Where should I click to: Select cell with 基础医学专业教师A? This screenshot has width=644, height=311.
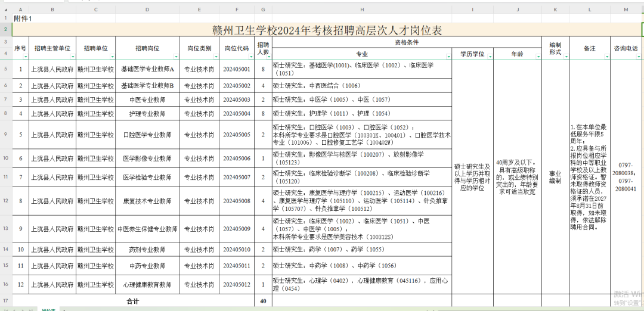click(147, 69)
